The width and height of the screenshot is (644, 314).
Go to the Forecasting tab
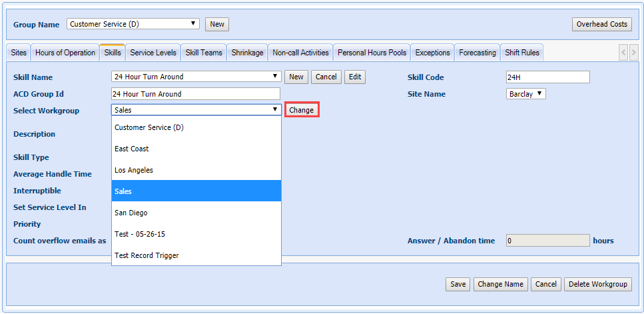click(x=477, y=53)
